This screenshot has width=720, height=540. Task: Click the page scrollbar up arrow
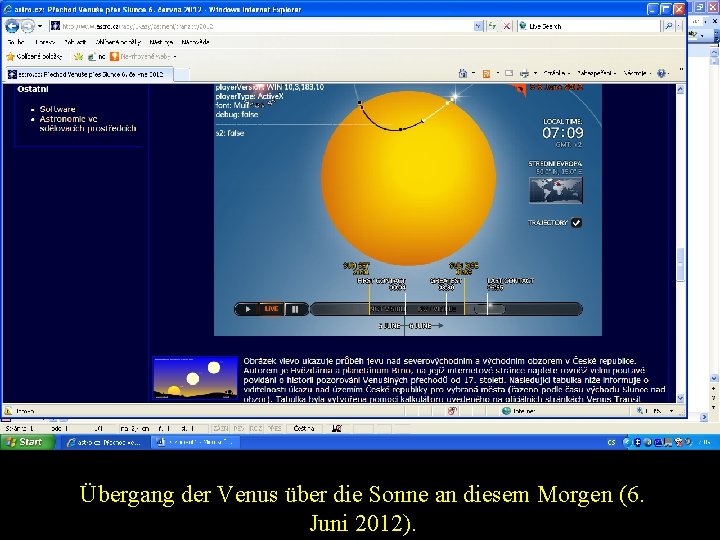[680, 90]
